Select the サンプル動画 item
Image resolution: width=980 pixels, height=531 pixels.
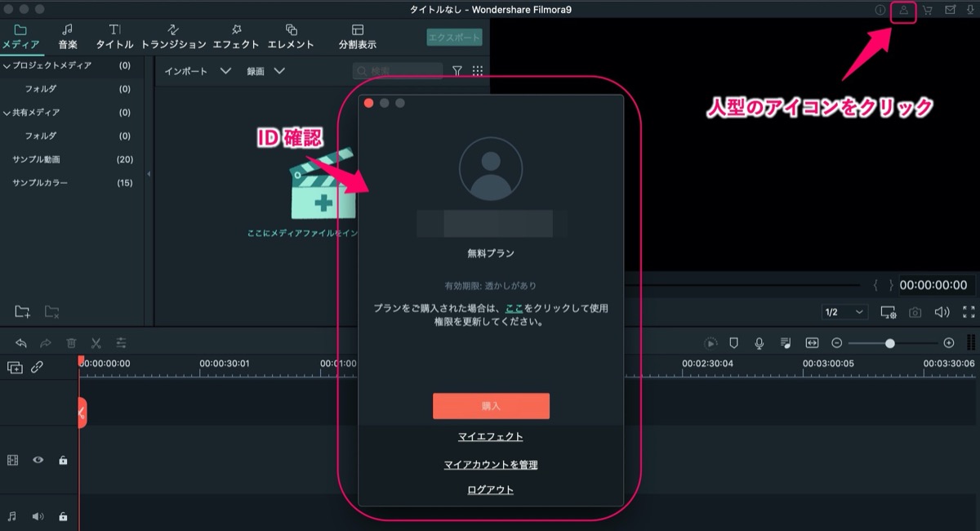click(x=36, y=159)
